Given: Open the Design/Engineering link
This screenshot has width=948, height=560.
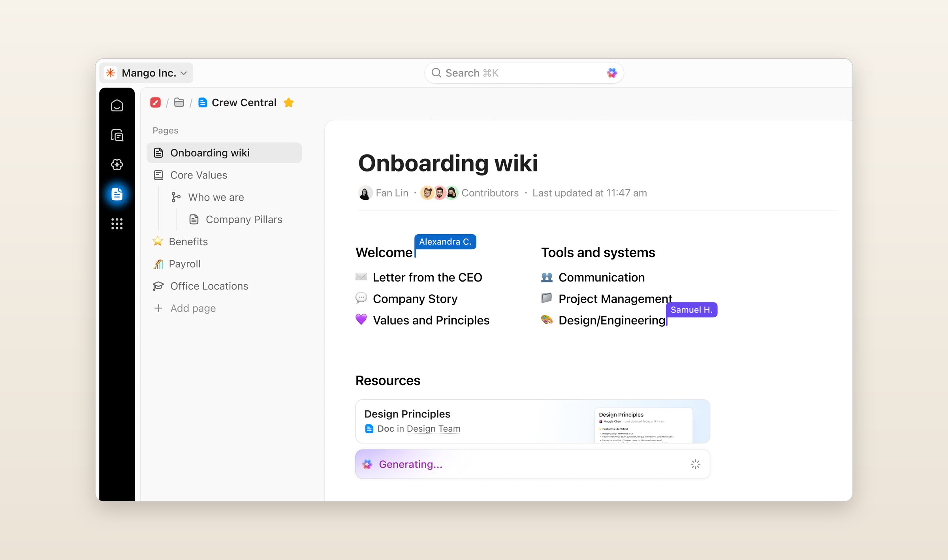Looking at the screenshot, I should (612, 320).
